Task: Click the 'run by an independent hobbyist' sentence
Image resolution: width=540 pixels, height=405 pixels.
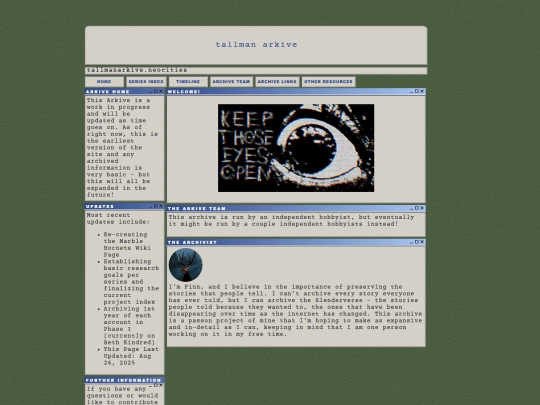Action: pyautogui.click(x=291, y=220)
